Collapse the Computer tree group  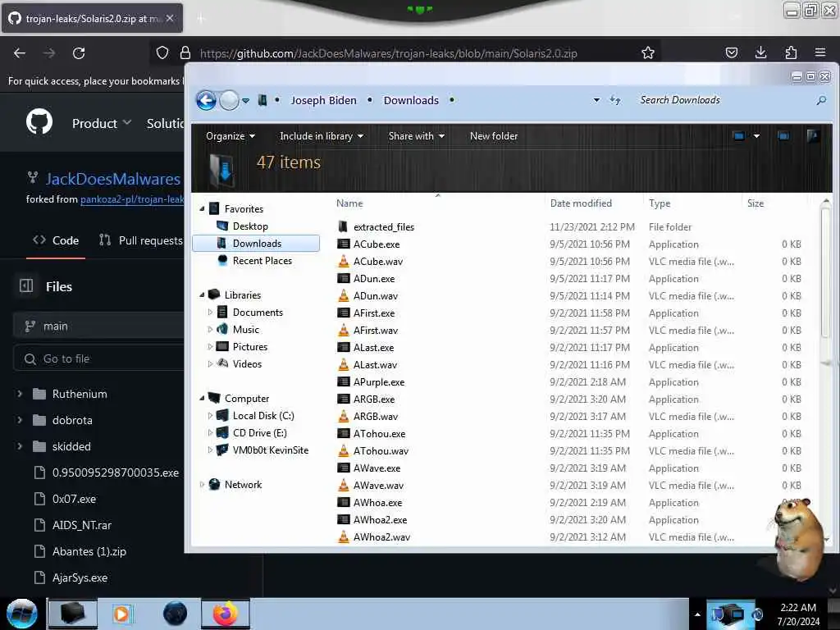[202, 399]
